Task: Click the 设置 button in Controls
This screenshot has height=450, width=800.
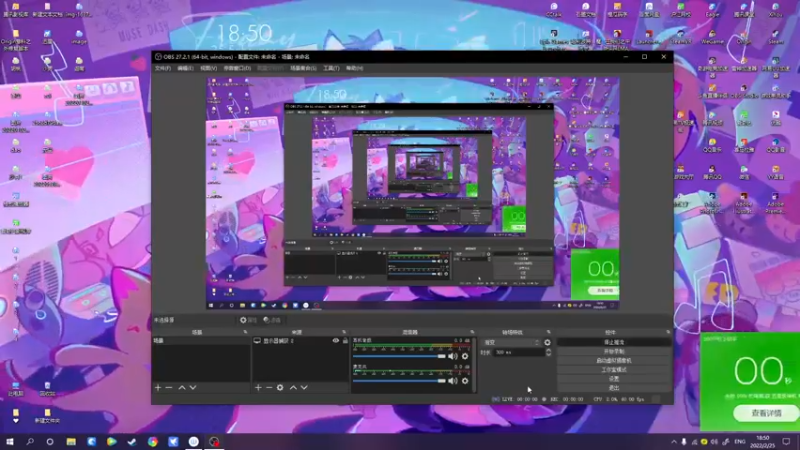Action: [x=614, y=379]
